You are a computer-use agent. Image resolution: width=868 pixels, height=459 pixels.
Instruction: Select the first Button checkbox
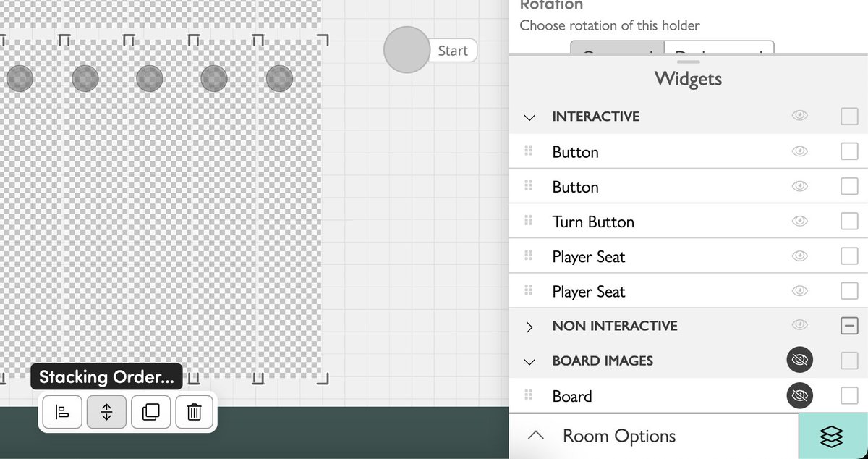849,151
